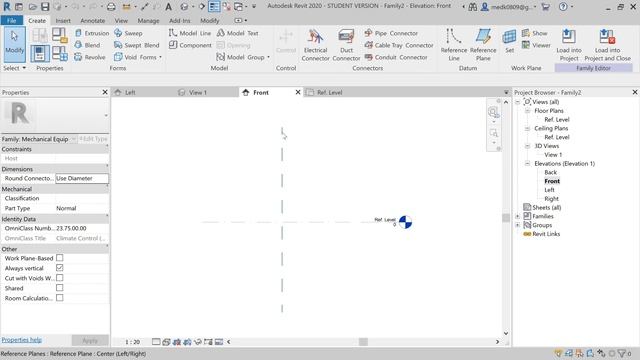This screenshot has height=360, width=640.
Task: Save the file from quick access toolbar
Action: point(45,7)
